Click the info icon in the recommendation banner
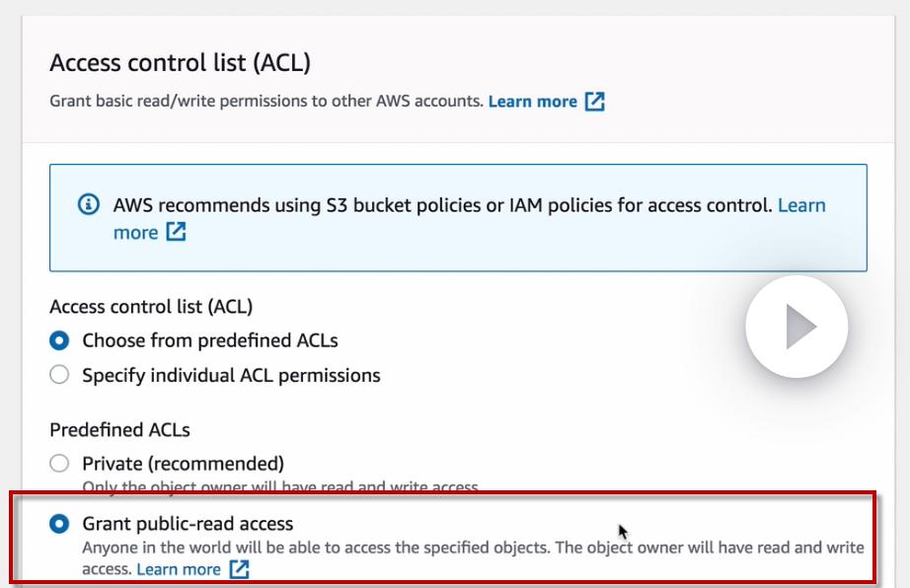The height and width of the screenshot is (588, 910). [89, 205]
